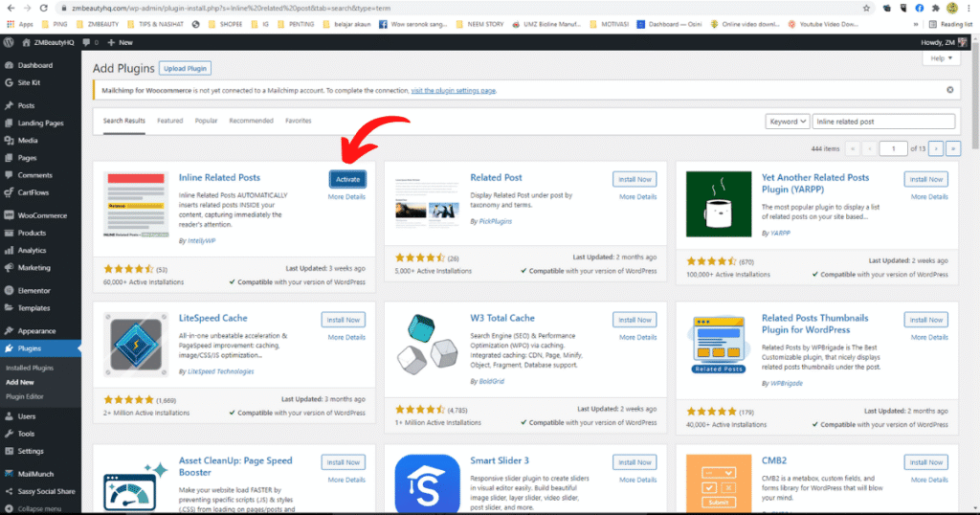
Task: Open Howdy ZM account menu
Action: click(x=943, y=42)
